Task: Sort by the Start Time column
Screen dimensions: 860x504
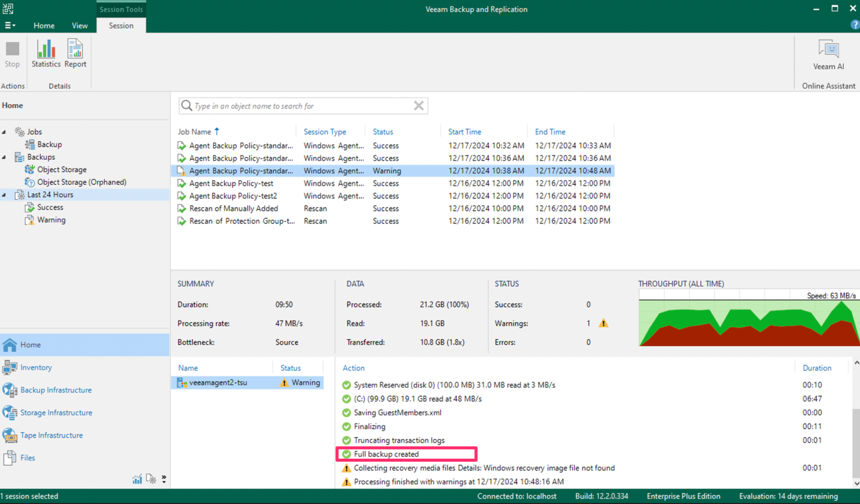Action: click(x=464, y=132)
